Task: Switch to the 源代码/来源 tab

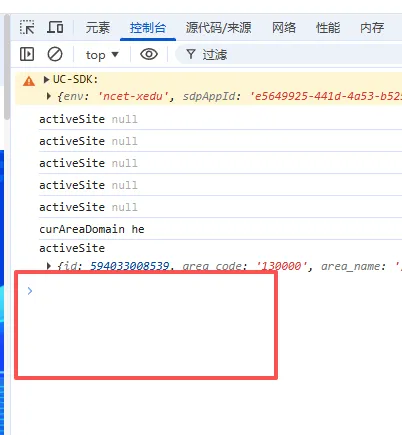Action: coord(218,28)
